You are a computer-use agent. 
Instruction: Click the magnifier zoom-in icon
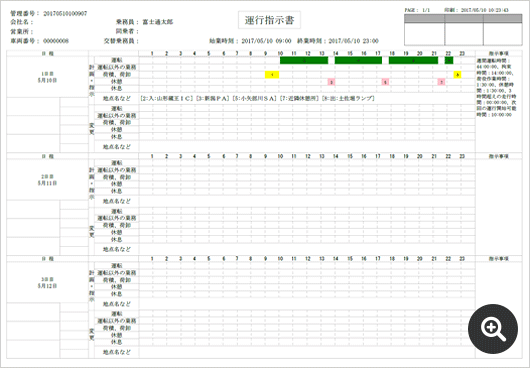[493, 329]
